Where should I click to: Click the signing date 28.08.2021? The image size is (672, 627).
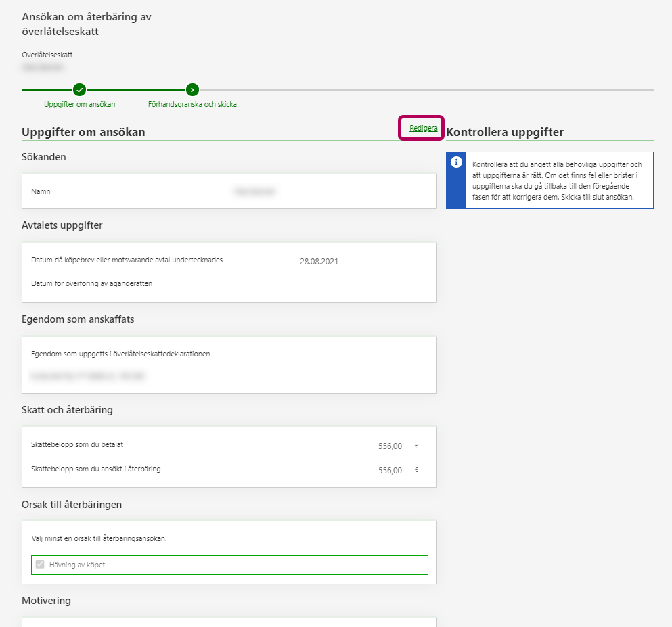tap(319, 262)
